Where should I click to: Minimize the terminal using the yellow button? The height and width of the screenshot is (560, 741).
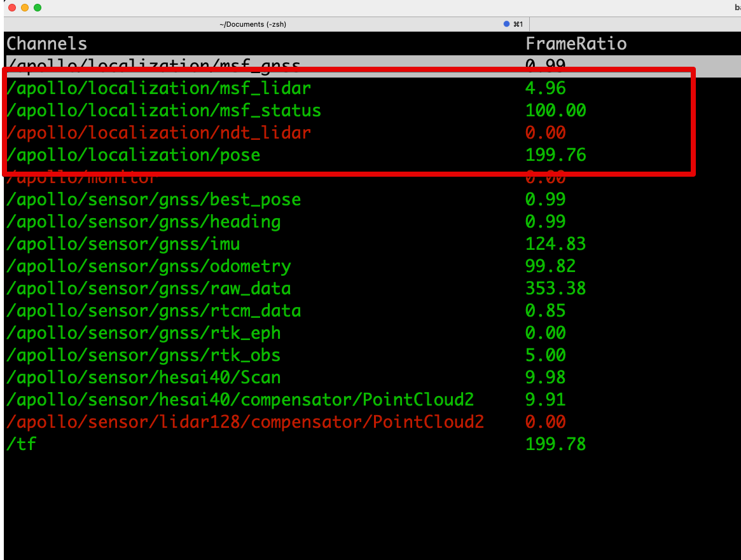click(x=25, y=8)
